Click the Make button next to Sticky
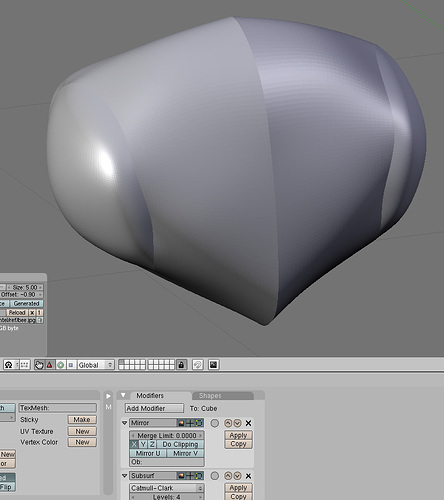444x500 pixels. pyautogui.click(x=82, y=419)
